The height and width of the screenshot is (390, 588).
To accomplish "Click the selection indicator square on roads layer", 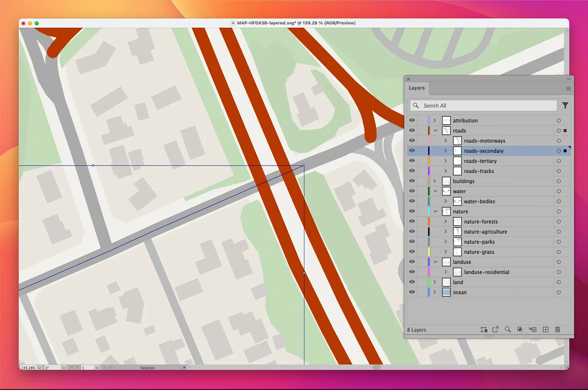I will point(565,131).
